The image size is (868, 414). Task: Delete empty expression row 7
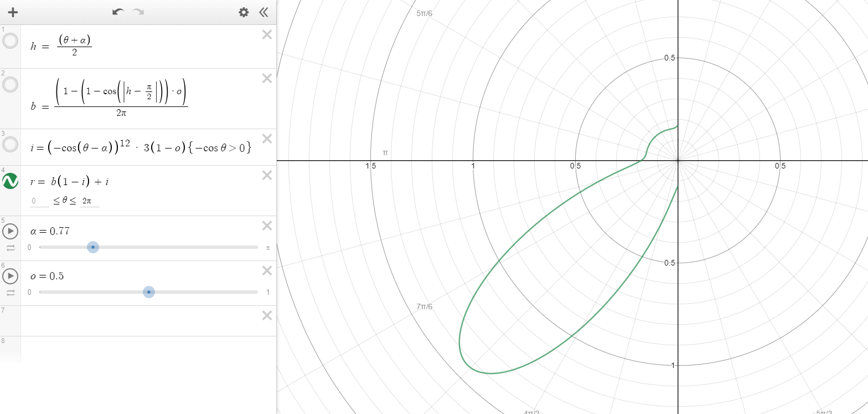click(267, 315)
